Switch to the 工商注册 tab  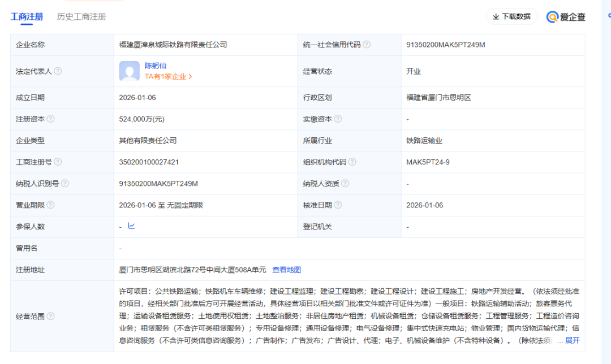27,17
